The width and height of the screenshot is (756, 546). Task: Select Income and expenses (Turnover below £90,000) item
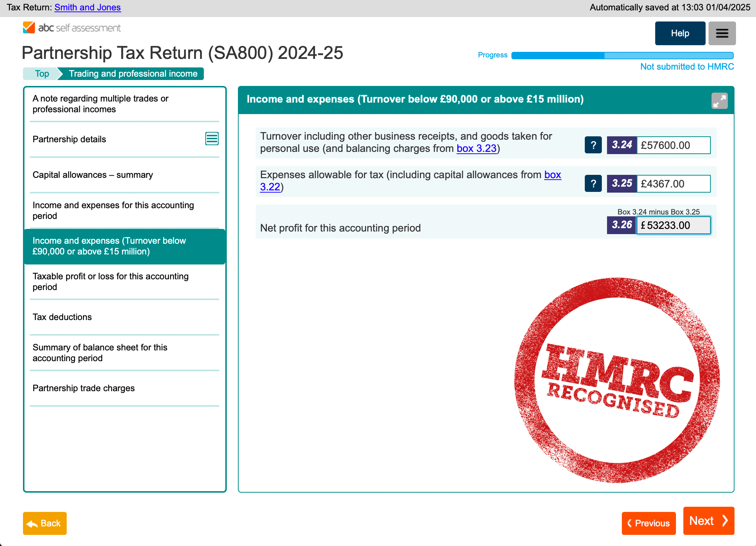click(x=125, y=246)
